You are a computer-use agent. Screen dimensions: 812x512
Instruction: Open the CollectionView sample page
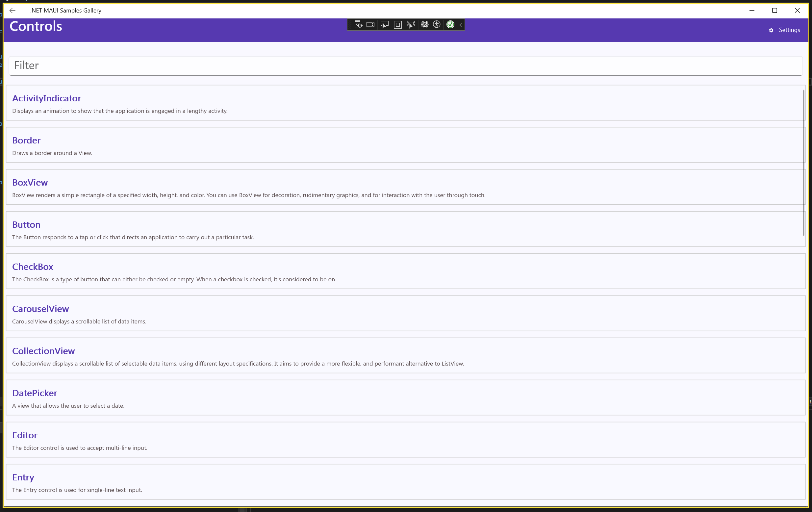tap(43, 351)
